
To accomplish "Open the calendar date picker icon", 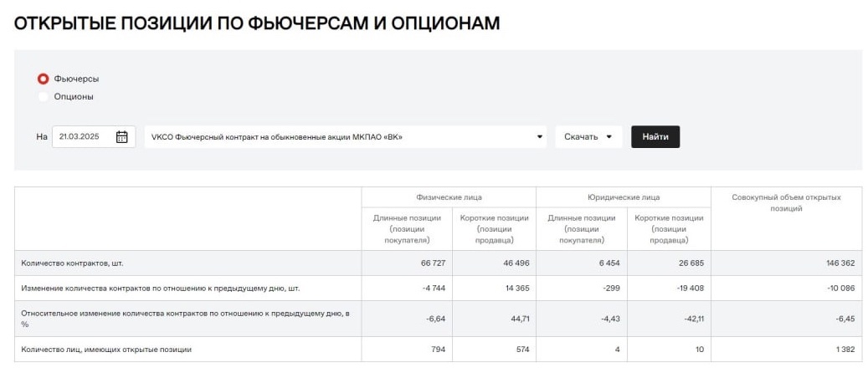I will point(121,137).
